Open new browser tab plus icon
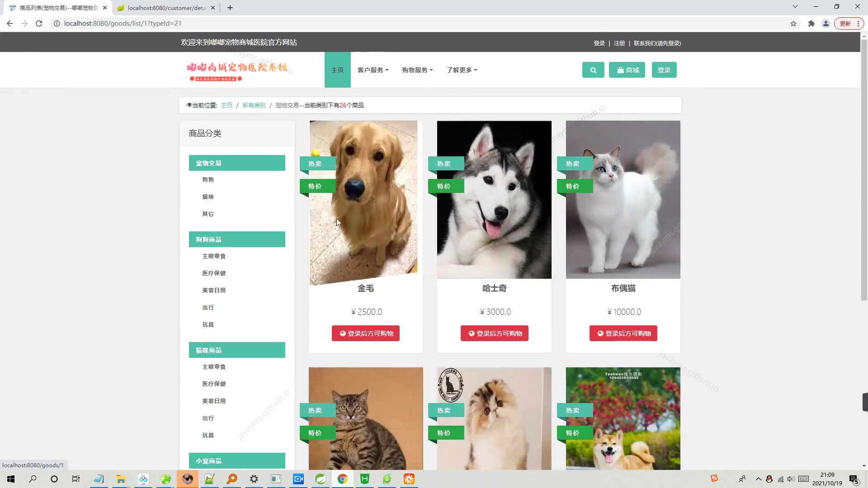Viewport: 868px width, 488px height. pos(230,8)
